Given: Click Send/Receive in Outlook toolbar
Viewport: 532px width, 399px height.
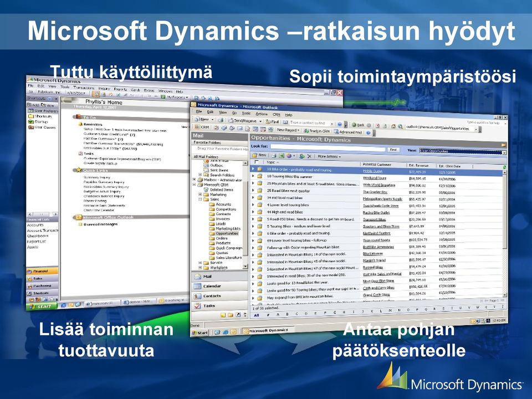Looking at the screenshot, I should pos(242,120).
